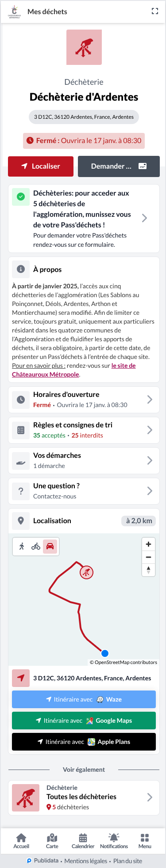Zoom in on the map
The width and height of the screenshot is (166, 868).
point(148,544)
